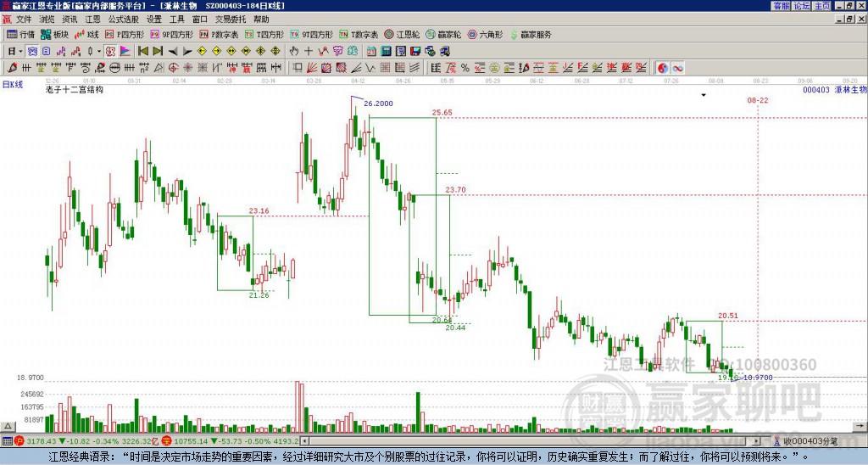The image size is (868, 465).
Task: Open the calendar date tool
Action: coord(371,52)
